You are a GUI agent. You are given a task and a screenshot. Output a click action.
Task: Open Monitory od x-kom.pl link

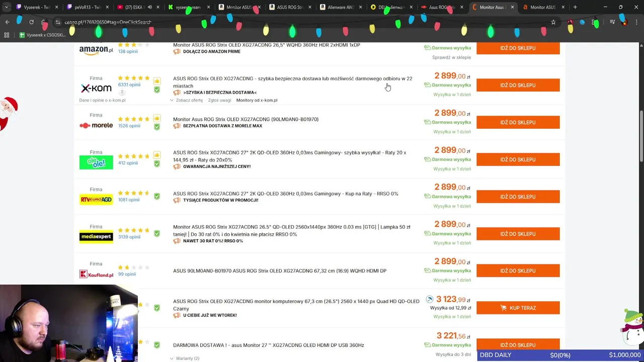[257, 100]
